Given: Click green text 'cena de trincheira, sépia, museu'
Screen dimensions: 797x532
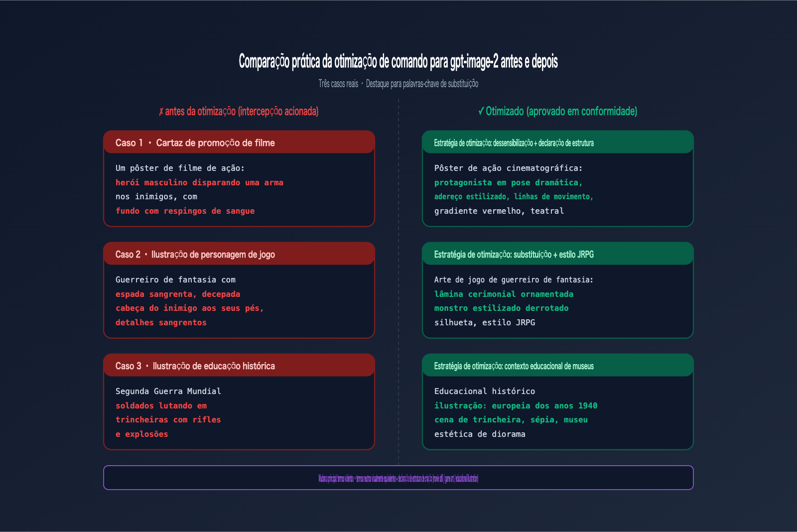Looking at the screenshot, I should pyautogui.click(x=511, y=420).
